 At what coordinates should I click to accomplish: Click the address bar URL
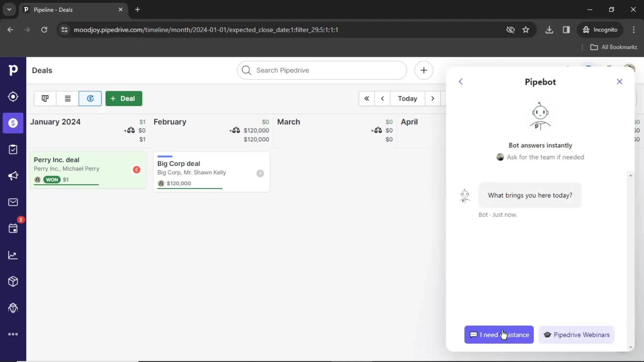coord(206,29)
